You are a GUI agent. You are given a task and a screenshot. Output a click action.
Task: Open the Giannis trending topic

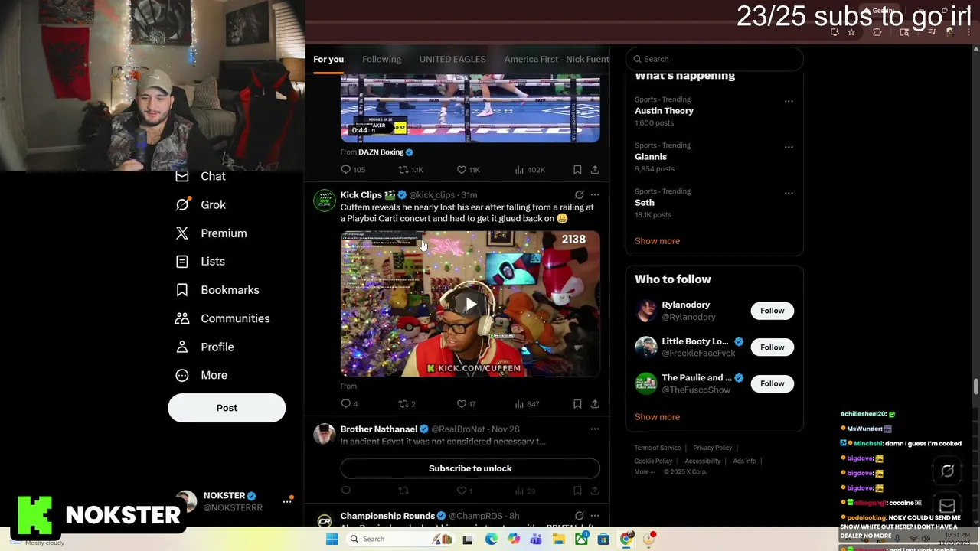[651, 157]
